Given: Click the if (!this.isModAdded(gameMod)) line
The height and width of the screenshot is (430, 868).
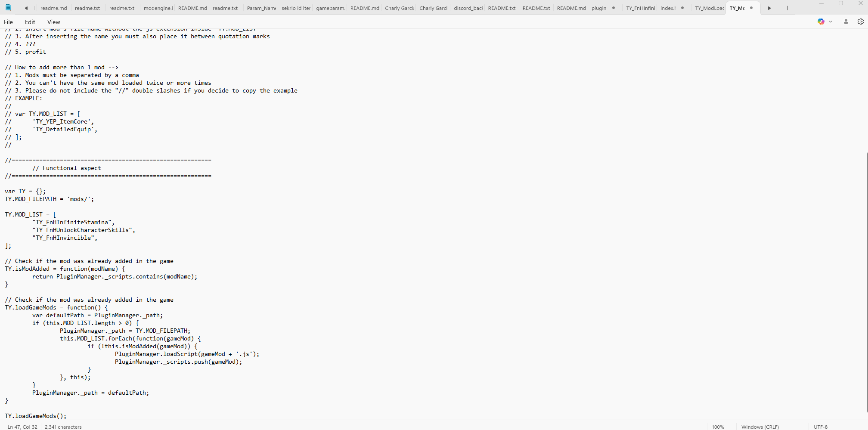Looking at the screenshot, I should tap(143, 346).
